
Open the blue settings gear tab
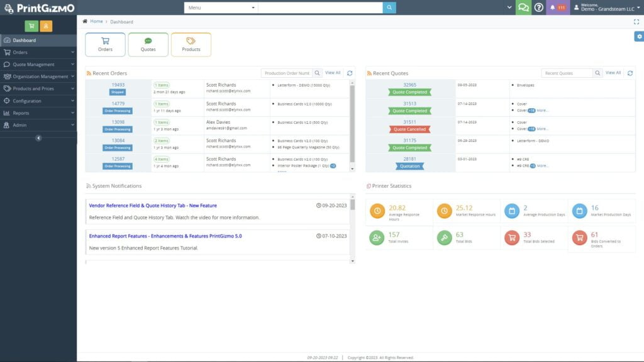click(x=639, y=36)
